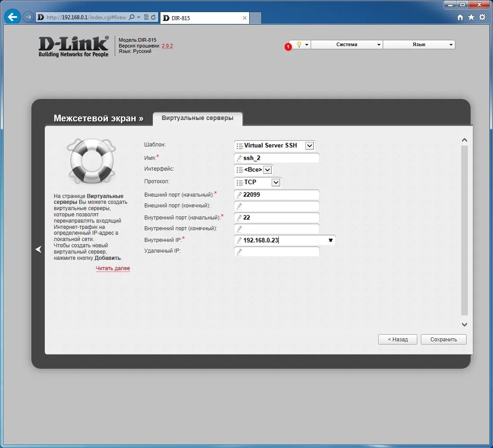Click the Имя field containing ssh_2
The width and height of the screenshot is (493, 448).
click(277, 158)
